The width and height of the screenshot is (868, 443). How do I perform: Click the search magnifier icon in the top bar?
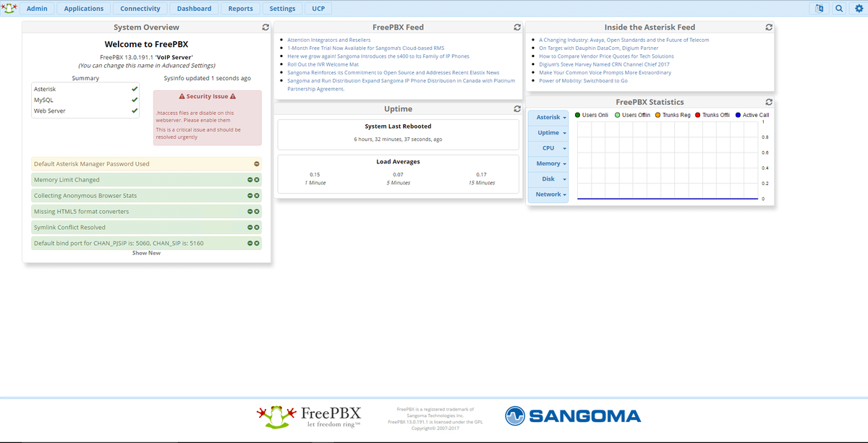tap(839, 9)
